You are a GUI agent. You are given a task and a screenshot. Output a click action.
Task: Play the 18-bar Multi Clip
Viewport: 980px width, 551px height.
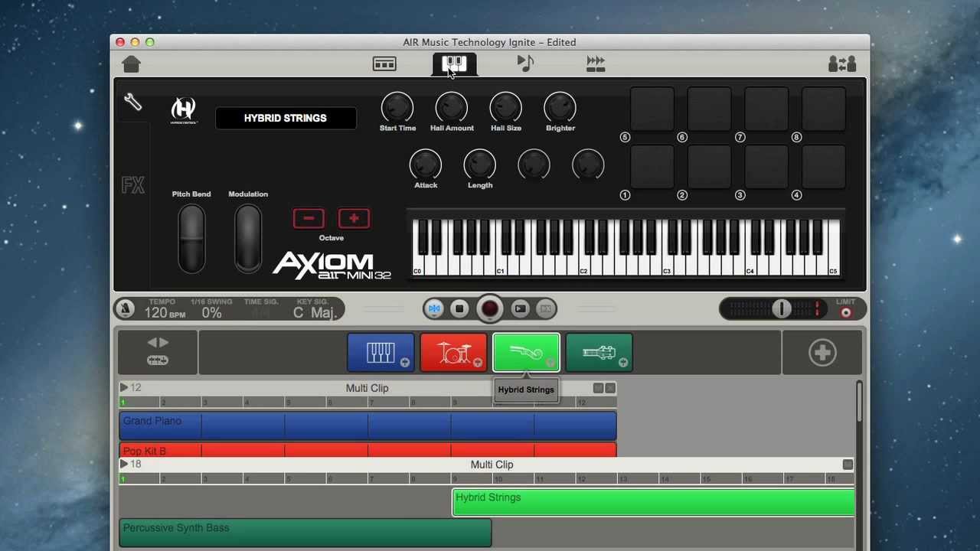[124, 465]
